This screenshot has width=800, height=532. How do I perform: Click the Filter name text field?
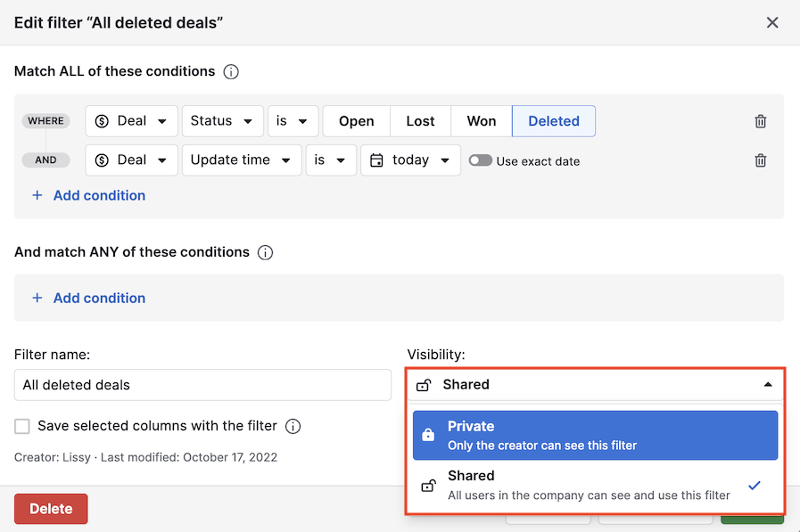point(202,385)
